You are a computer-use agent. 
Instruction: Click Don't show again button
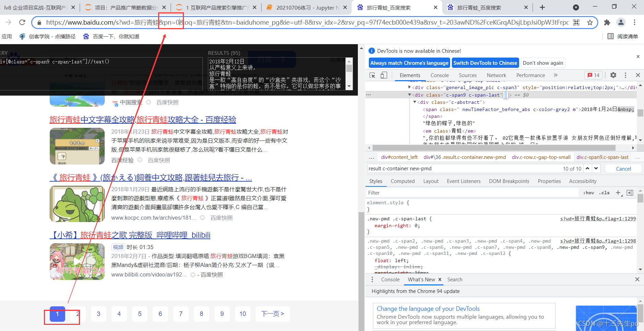point(543,63)
